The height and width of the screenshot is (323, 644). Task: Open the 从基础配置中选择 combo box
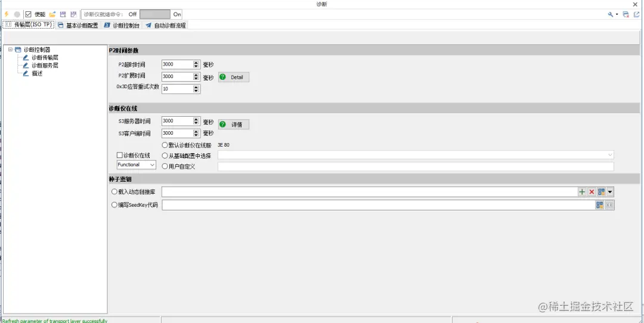point(416,155)
